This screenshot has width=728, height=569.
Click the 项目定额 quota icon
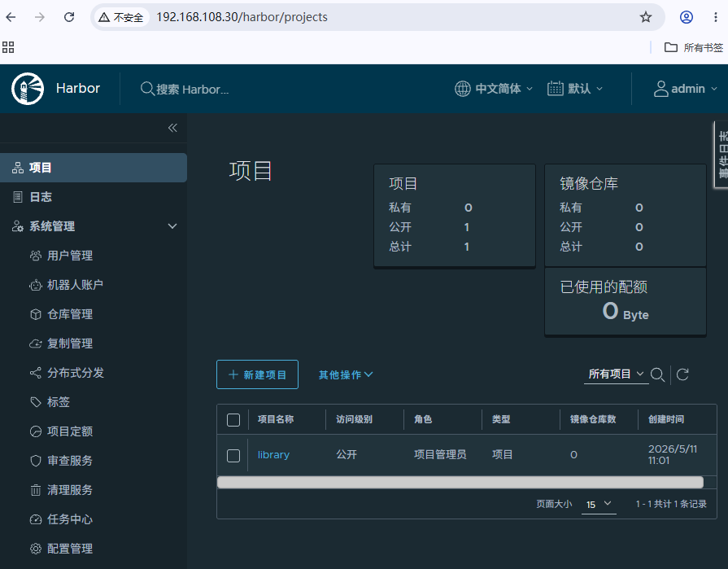[36, 431]
